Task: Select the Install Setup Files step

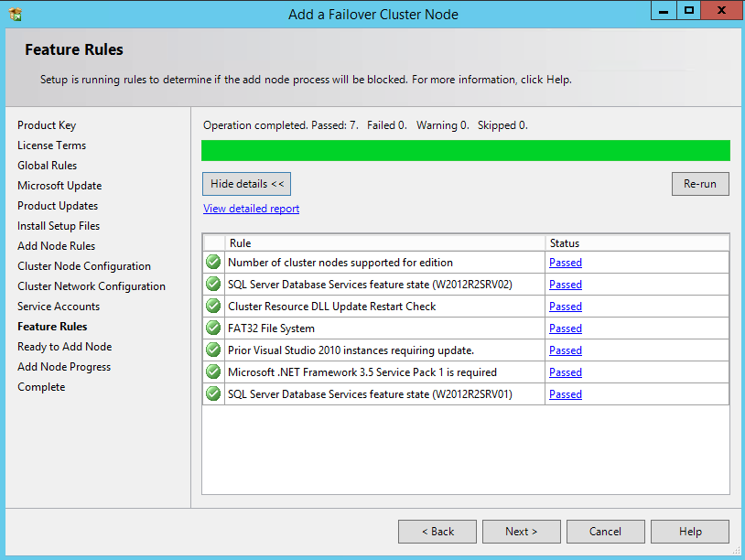Action: (x=59, y=226)
